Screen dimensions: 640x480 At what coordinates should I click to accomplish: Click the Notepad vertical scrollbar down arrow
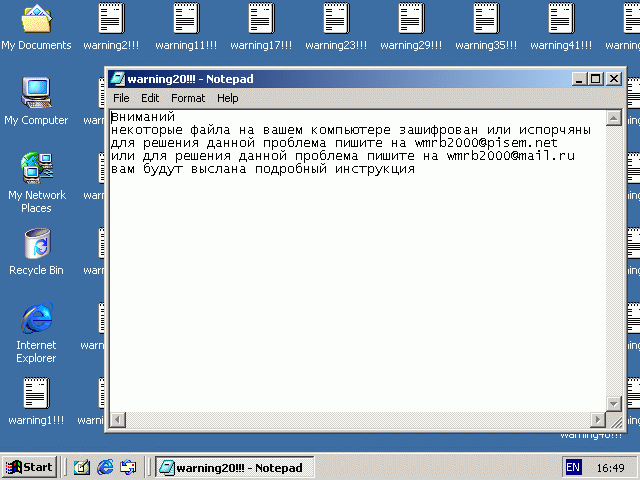click(614, 403)
